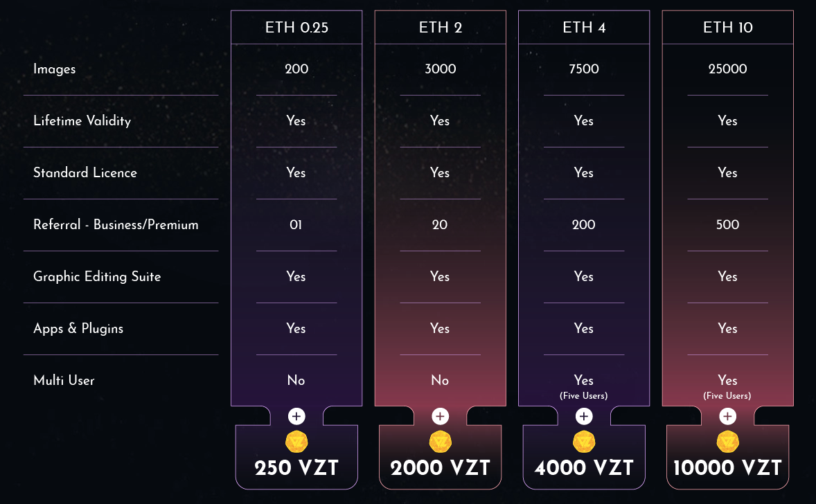The image size is (816, 504).
Task: Click the 25000 images value in ETH 10
Action: click(x=727, y=69)
